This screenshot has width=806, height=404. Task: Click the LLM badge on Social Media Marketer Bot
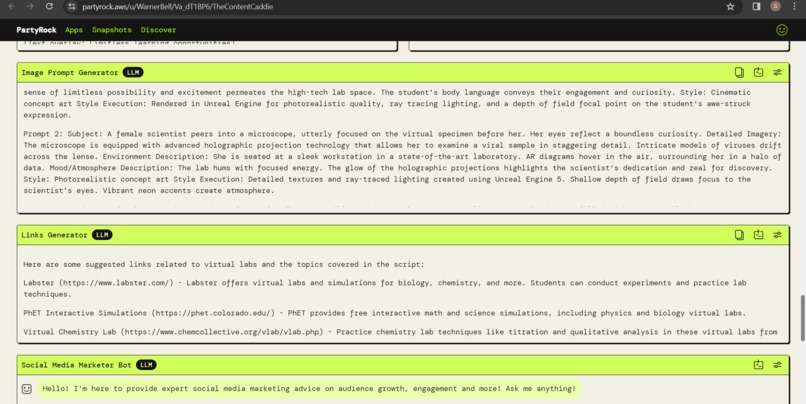tap(146, 365)
